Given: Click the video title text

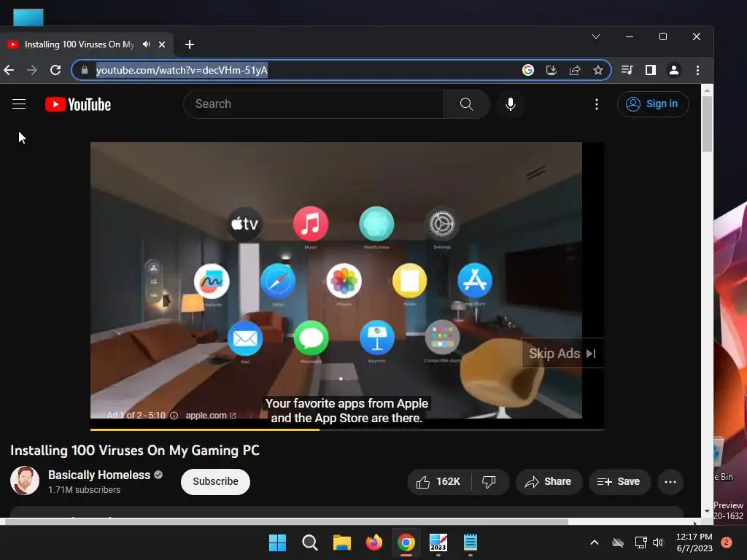Looking at the screenshot, I should tap(135, 451).
